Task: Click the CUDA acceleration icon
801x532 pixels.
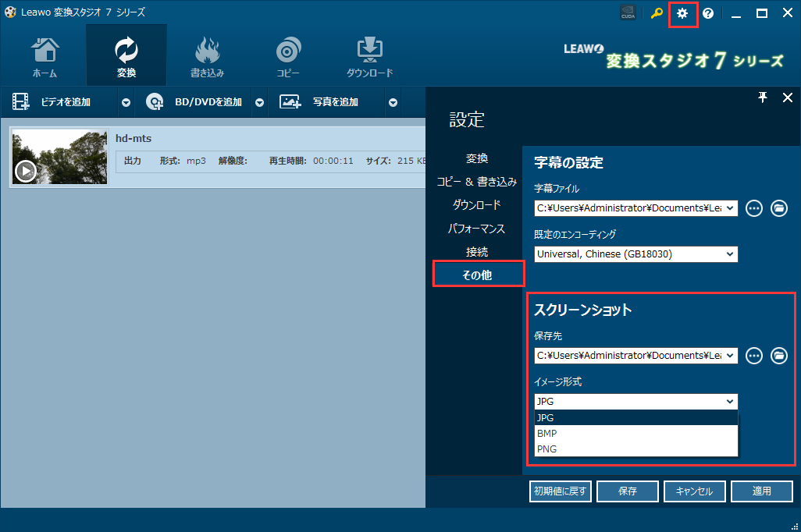Action: [x=628, y=14]
